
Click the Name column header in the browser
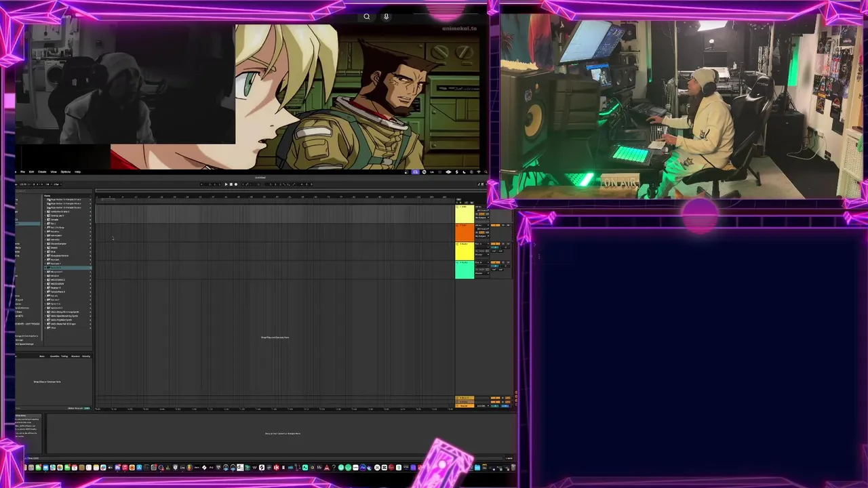point(47,196)
